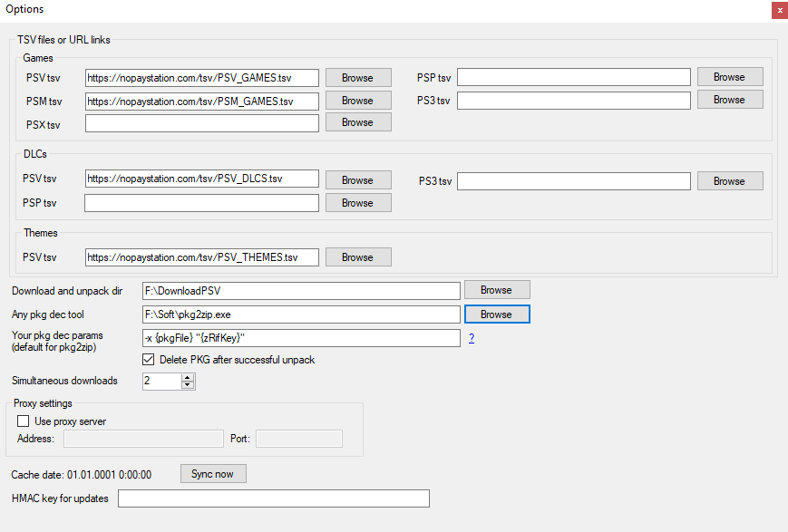
Task: Click Browse for Themes PSV tsv
Action: 358,257
